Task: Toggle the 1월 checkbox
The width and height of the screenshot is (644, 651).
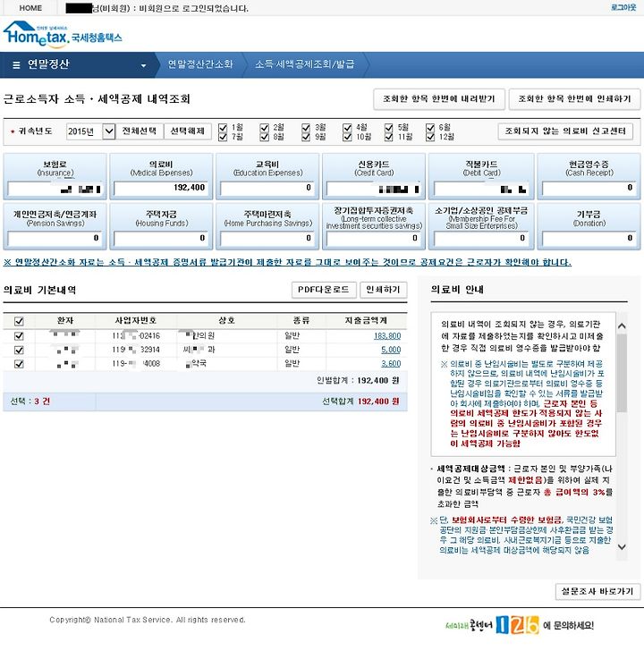Action: [x=223, y=127]
